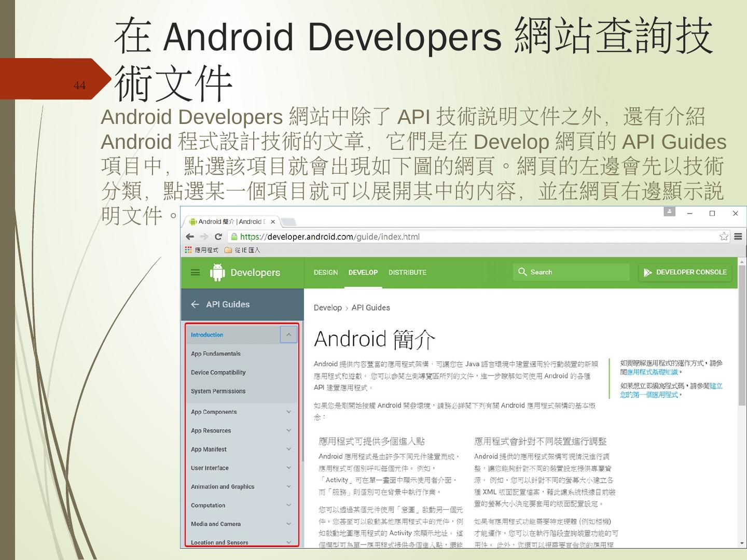This screenshot has width=747, height=560.
Task: Click the search magnifier icon
Action: click(522, 272)
